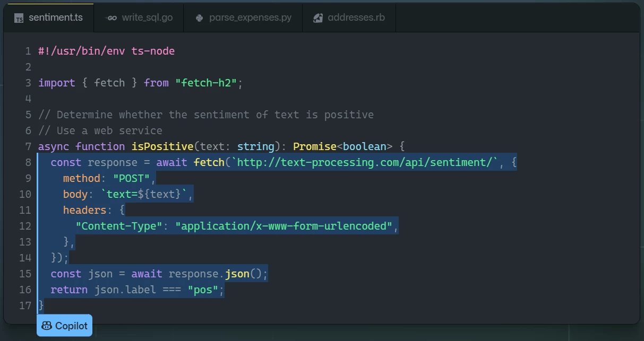
Task: Click the return statement on line 16
Action: (135, 290)
